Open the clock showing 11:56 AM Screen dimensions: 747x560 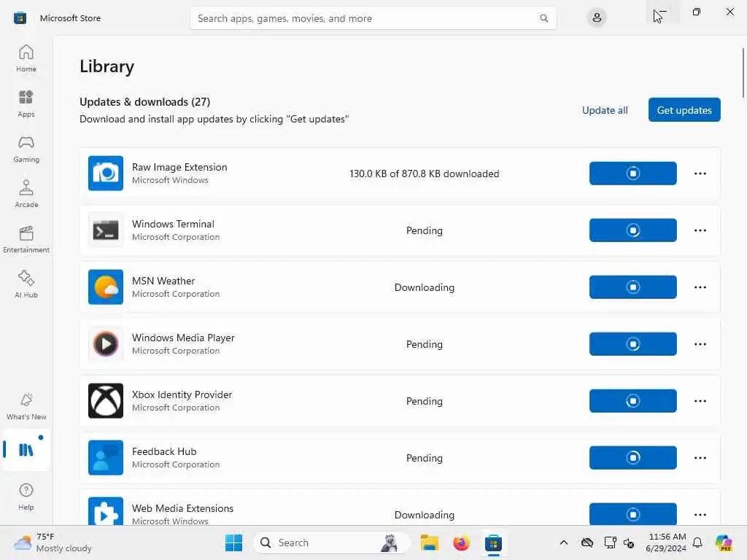pyautogui.click(x=666, y=542)
